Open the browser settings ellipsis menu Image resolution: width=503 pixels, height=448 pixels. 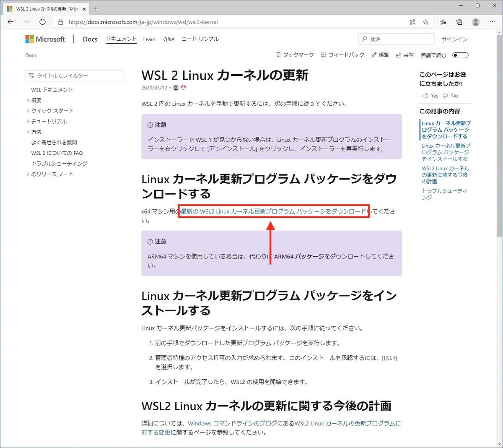pyautogui.click(x=492, y=22)
